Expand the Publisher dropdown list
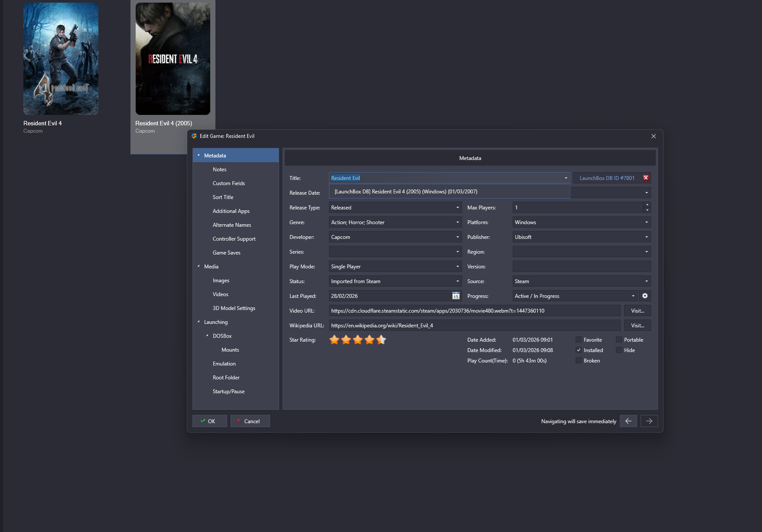Screen dimensions: 762x532 tap(646, 237)
